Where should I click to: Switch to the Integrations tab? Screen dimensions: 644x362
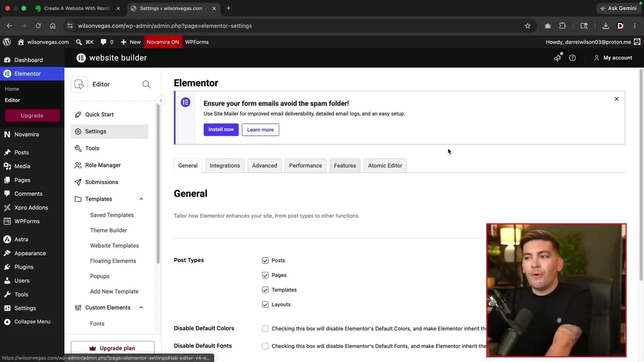tap(225, 165)
